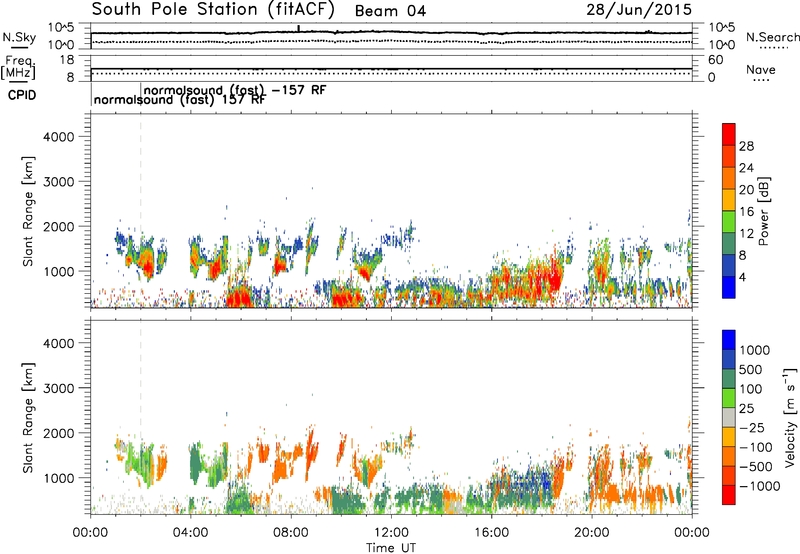Screen dimensions: 800x554
Task: Click the 'Time UT' axis title
Action: pos(391,547)
